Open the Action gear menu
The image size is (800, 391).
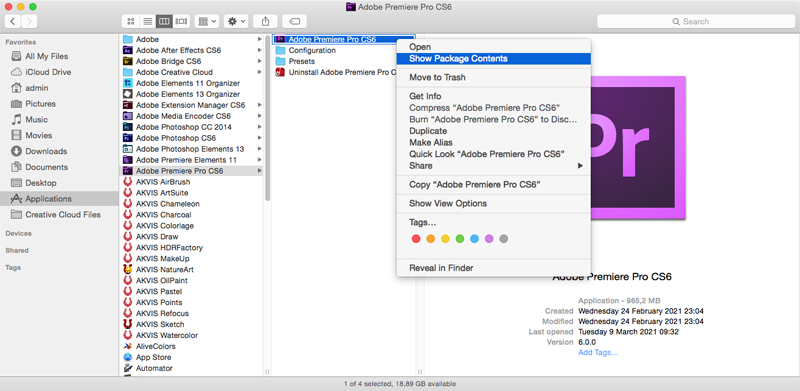(236, 21)
